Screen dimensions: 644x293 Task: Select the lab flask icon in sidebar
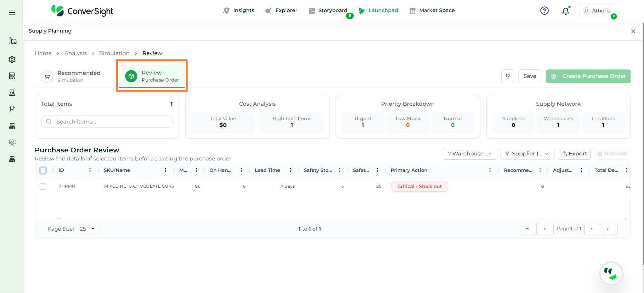pos(12,93)
